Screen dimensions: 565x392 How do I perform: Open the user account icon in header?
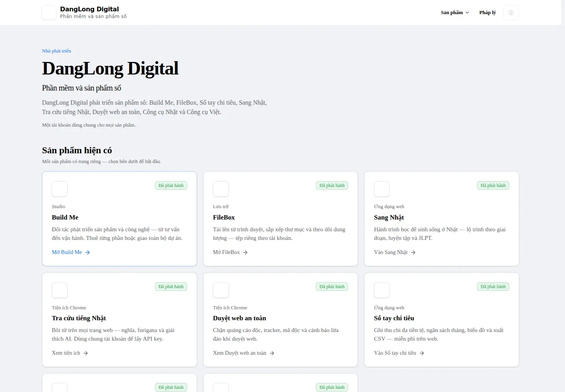coord(511,13)
